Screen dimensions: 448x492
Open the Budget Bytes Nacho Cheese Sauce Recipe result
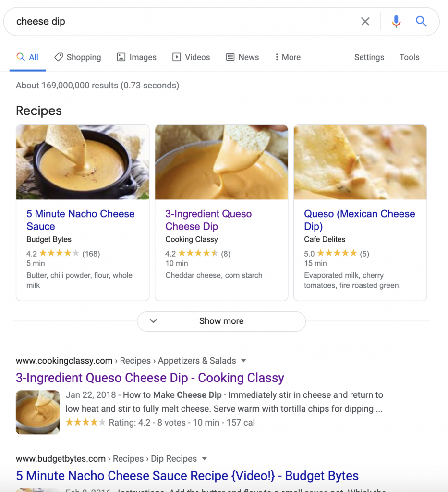click(187, 476)
